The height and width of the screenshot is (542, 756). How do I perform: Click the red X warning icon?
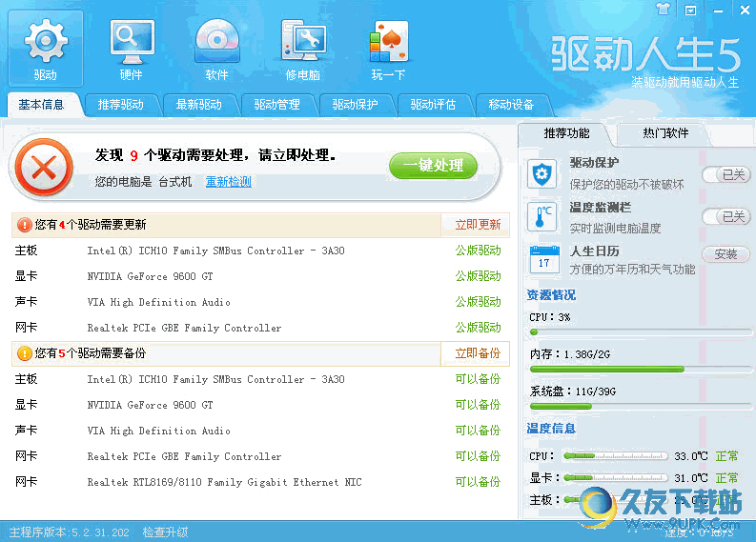pyautogui.click(x=44, y=169)
